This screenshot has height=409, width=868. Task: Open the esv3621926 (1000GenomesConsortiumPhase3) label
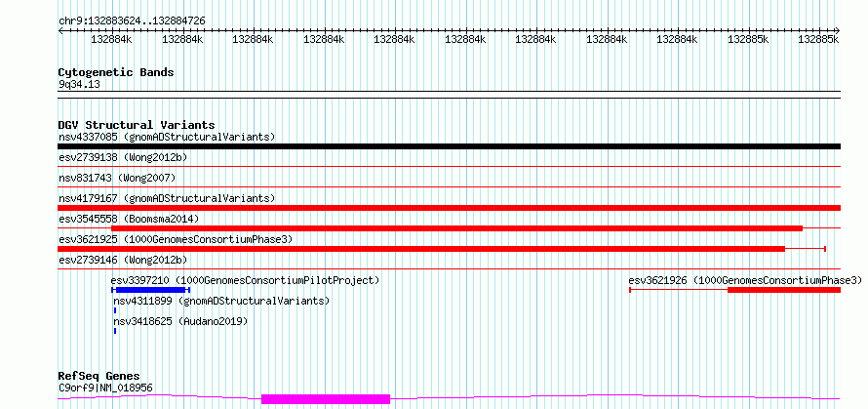[x=745, y=280]
